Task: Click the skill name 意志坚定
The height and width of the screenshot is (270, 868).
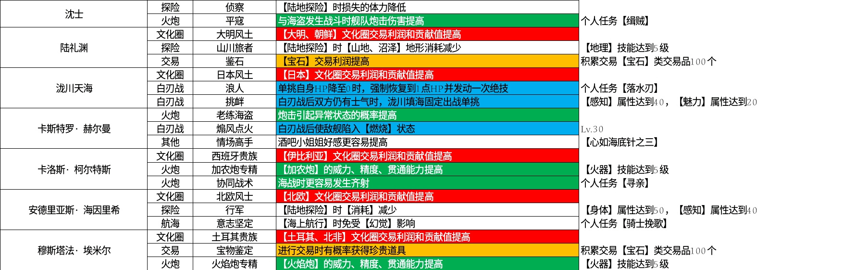Action: [x=235, y=223]
